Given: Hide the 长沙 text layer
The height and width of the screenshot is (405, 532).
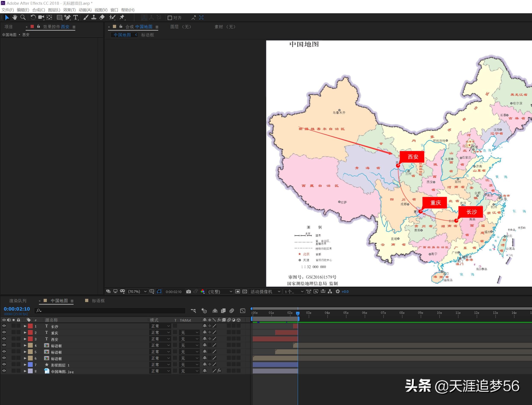Looking at the screenshot, I should coord(4,326).
